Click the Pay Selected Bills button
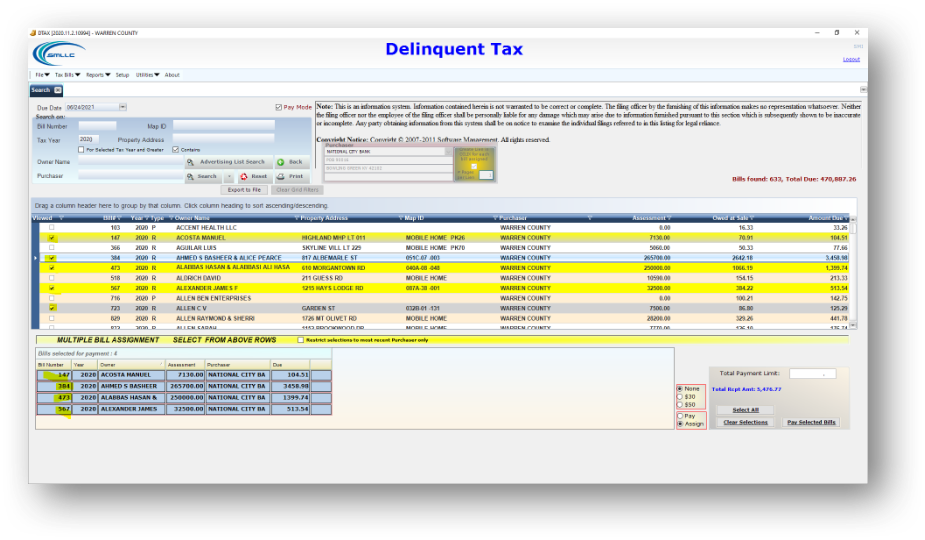The width and height of the screenshot is (925, 540). [811, 423]
